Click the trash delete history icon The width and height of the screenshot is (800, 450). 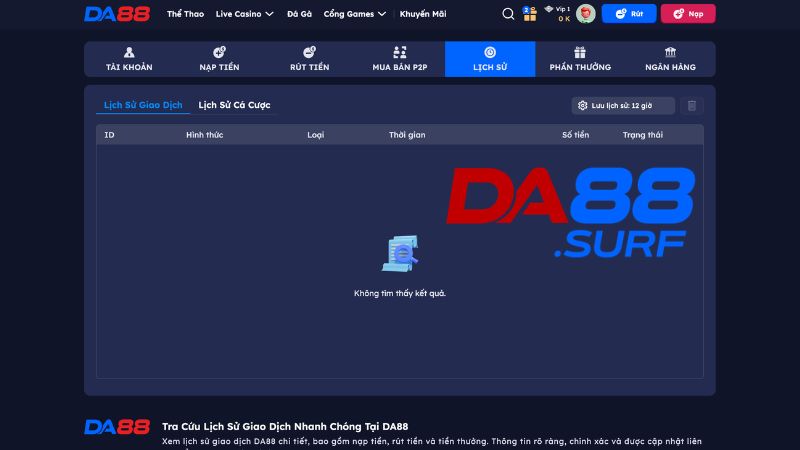(692, 106)
